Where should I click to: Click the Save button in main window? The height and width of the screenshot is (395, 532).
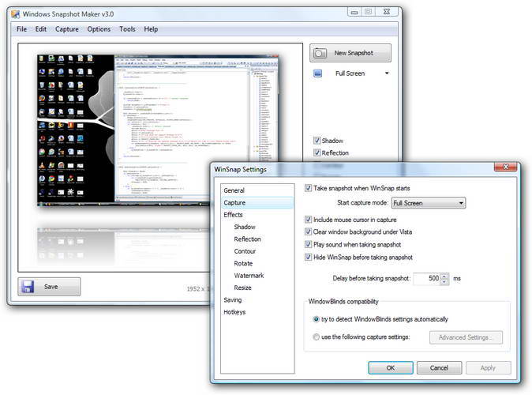click(x=49, y=287)
